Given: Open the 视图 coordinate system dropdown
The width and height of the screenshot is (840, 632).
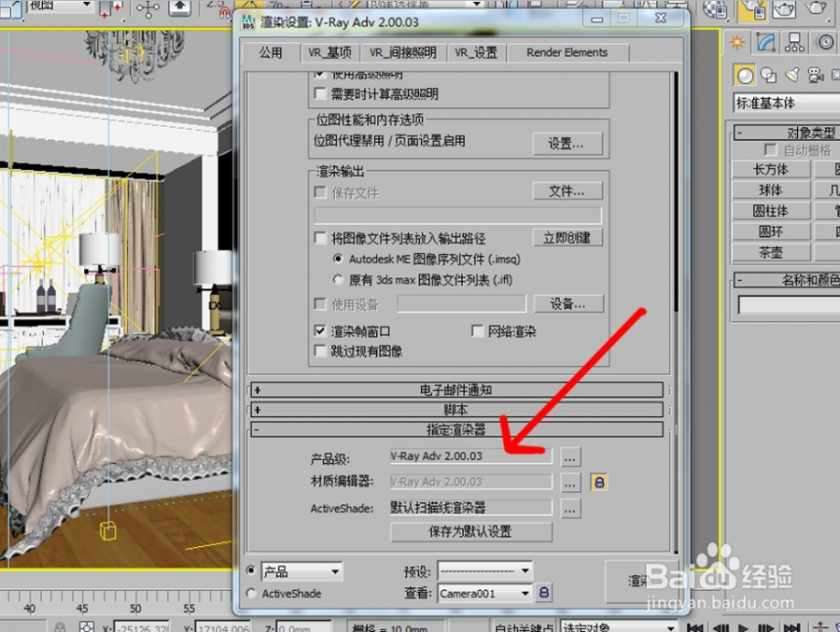Looking at the screenshot, I should (60, 7).
